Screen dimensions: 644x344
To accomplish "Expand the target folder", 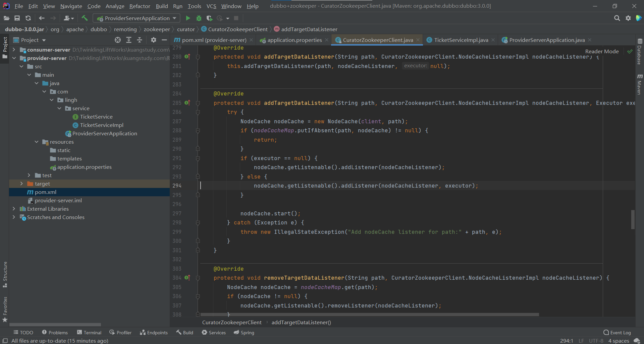I will click(21, 184).
